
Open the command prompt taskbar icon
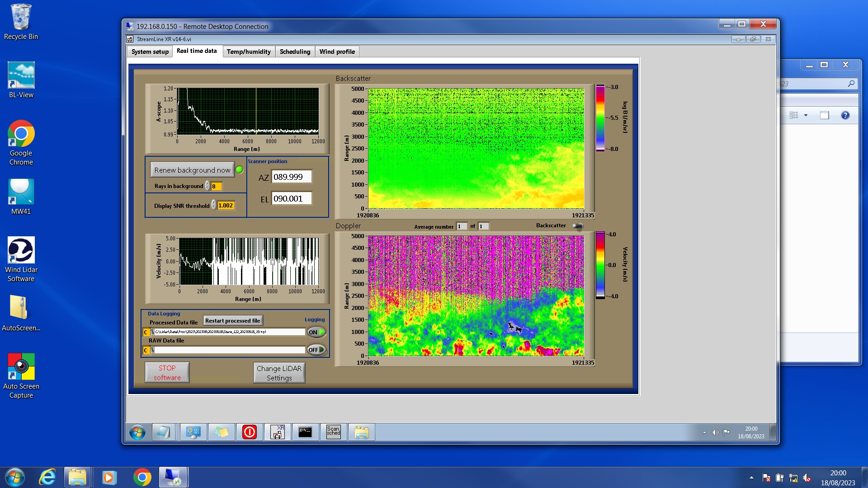305,432
